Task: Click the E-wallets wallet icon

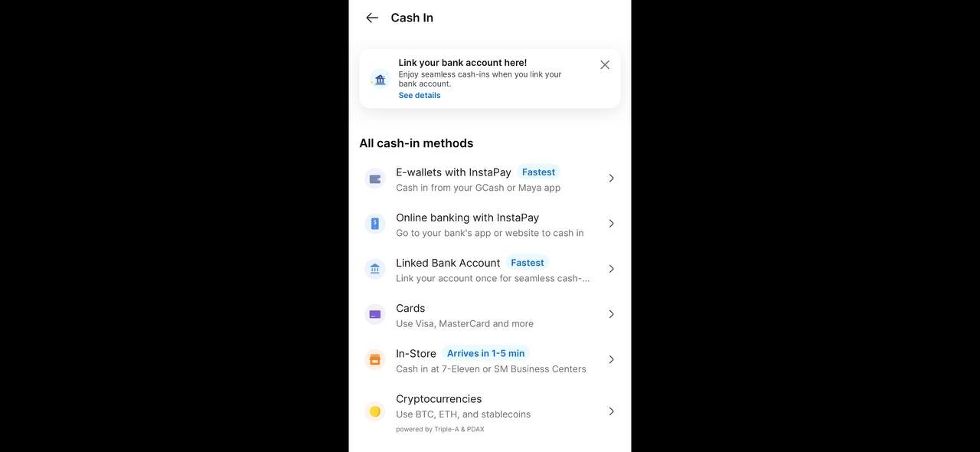Action: coord(375,179)
